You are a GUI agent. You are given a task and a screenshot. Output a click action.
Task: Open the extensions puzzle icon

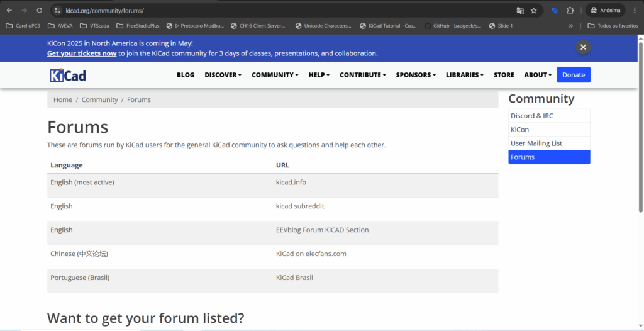click(x=570, y=11)
